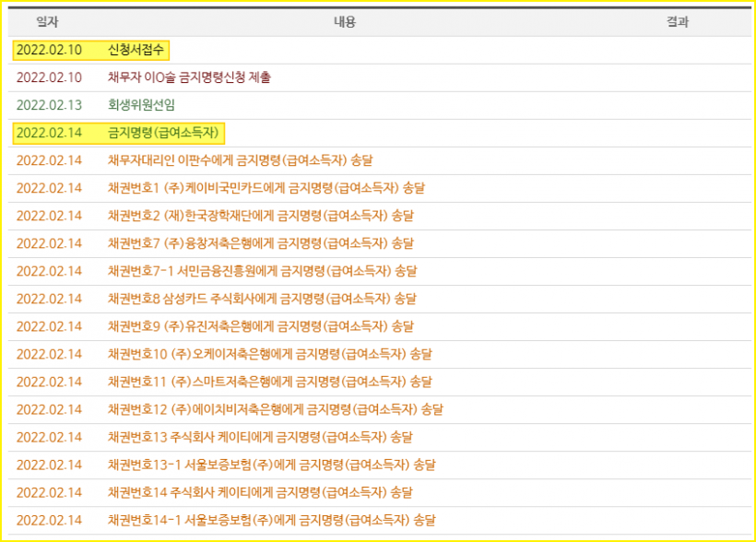Click the date beside 채권번호14-1 서울보증보험
756x542 pixels.
pyautogui.click(x=49, y=520)
